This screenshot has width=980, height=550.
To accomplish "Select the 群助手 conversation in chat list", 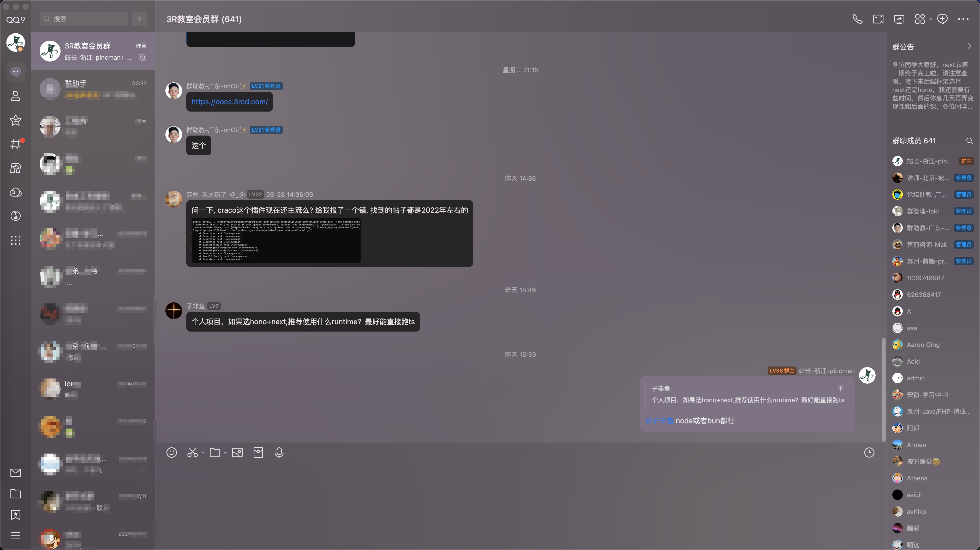I will coord(93,89).
